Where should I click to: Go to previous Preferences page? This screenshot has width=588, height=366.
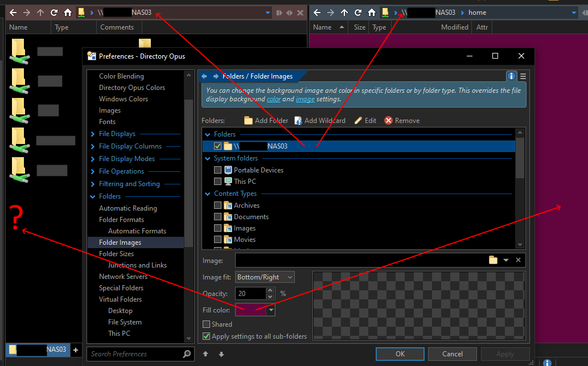204,76
